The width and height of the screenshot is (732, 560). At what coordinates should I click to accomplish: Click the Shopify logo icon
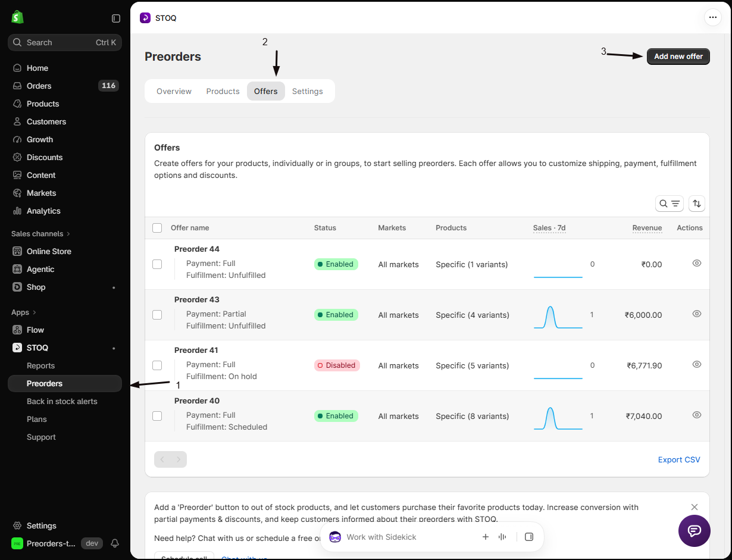pyautogui.click(x=17, y=17)
